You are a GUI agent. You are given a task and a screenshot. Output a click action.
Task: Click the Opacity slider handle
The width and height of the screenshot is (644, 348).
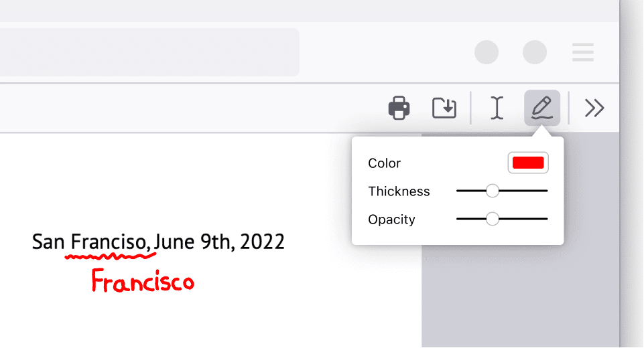coord(492,219)
